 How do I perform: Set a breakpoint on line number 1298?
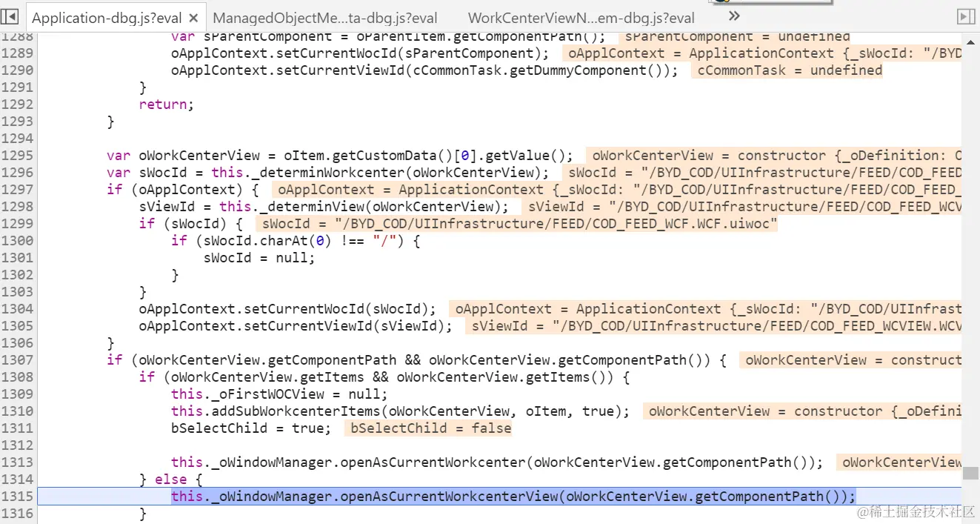point(17,207)
